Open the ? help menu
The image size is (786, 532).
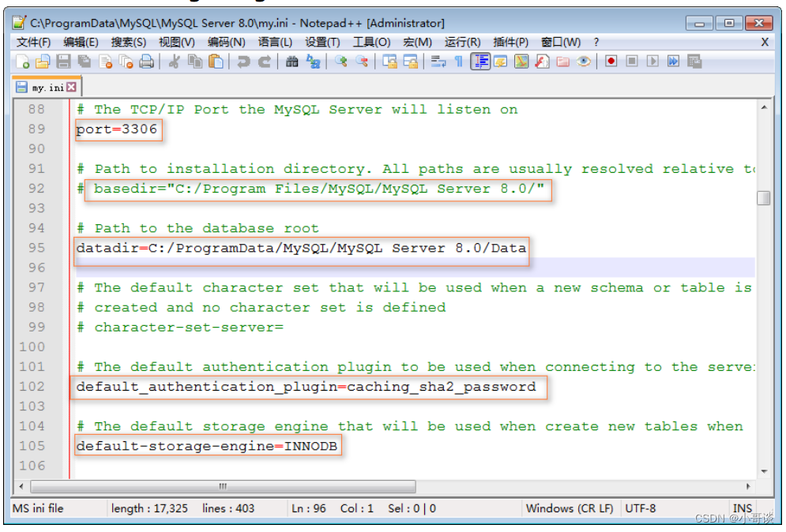point(596,42)
